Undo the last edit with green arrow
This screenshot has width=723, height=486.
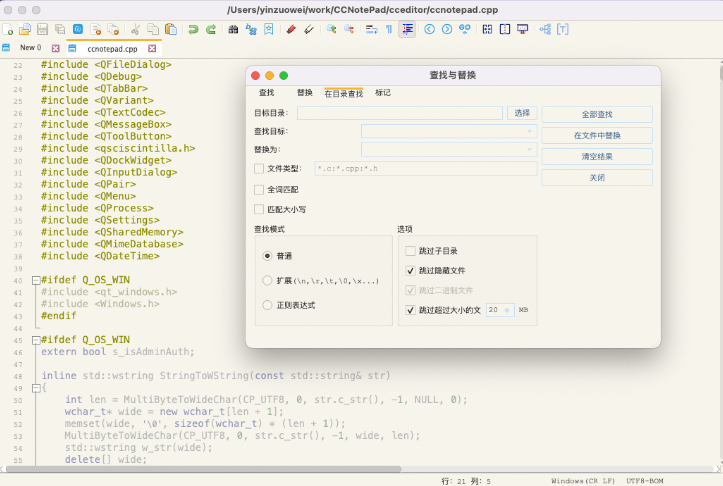pos(193,30)
